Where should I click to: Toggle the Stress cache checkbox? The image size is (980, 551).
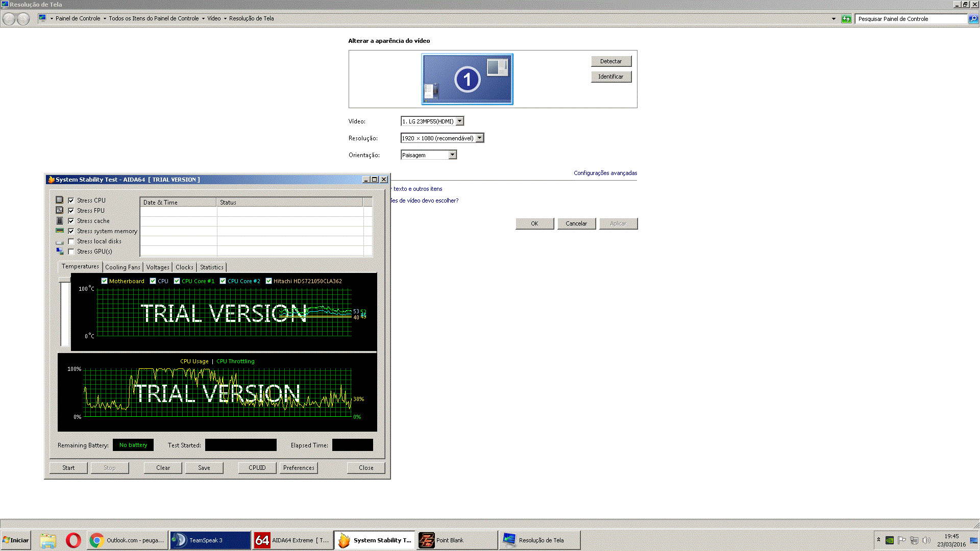(71, 221)
